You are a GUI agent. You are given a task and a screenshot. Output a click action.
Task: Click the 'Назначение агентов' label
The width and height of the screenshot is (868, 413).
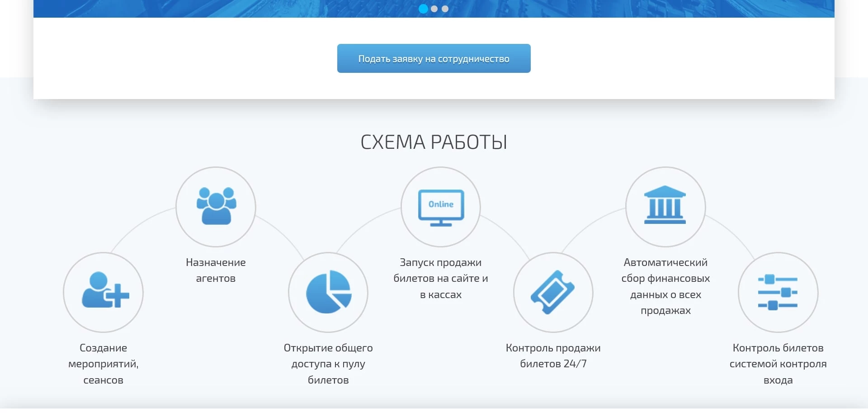(216, 270)
